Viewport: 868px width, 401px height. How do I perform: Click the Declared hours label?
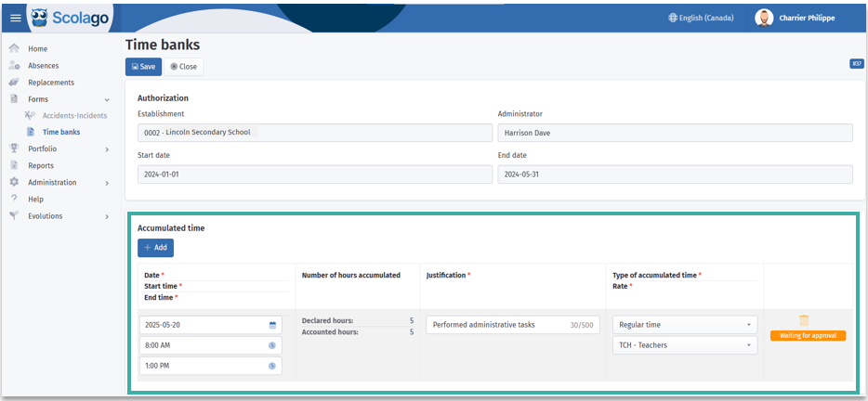pyautogui.click(x=327, y=321)
